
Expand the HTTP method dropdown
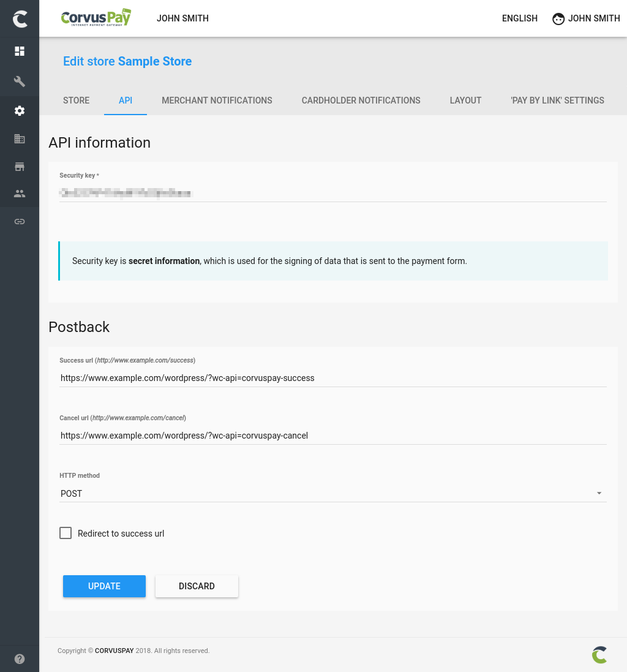(332, 494)
